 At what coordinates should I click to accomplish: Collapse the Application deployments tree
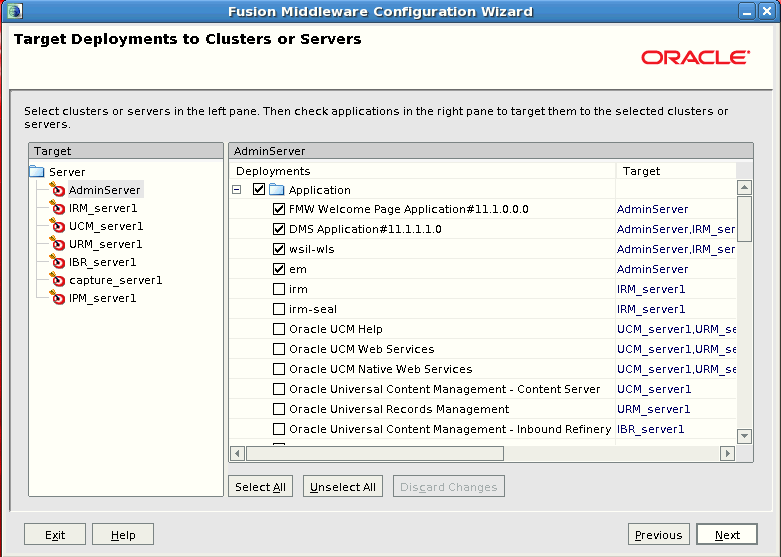point(237,189)
